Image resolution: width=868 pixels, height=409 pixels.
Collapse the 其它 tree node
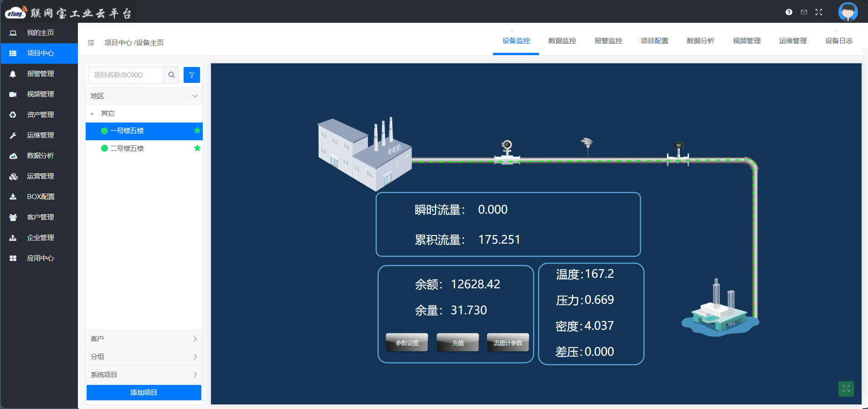pyautogui.click(x=92, y=114)
